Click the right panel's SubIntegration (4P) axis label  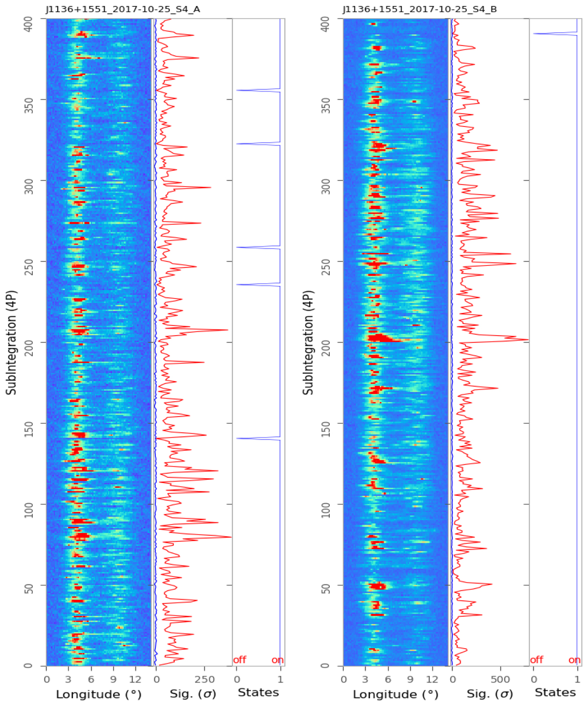coord(308,342)
